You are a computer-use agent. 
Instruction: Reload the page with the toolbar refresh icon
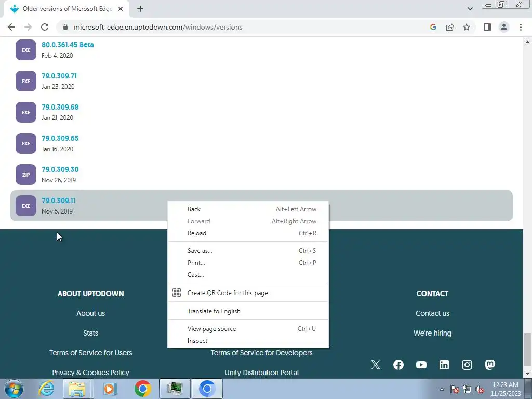pos(45,27)
